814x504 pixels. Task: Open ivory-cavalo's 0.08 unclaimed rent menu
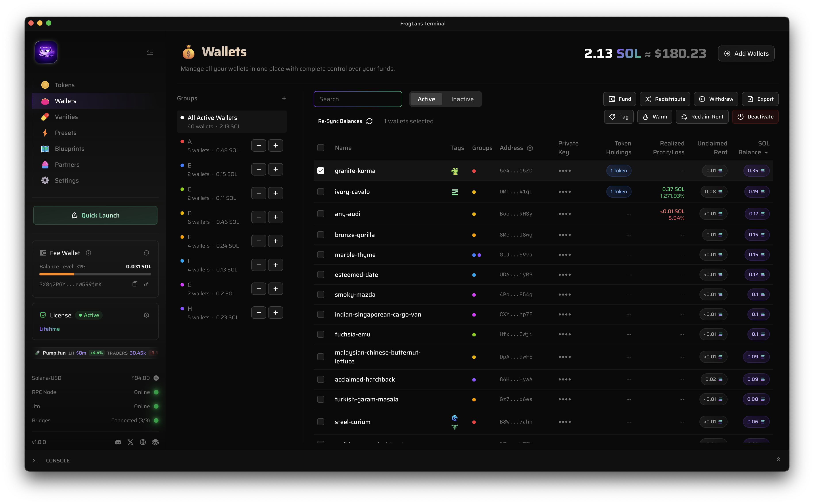(714, 192)
